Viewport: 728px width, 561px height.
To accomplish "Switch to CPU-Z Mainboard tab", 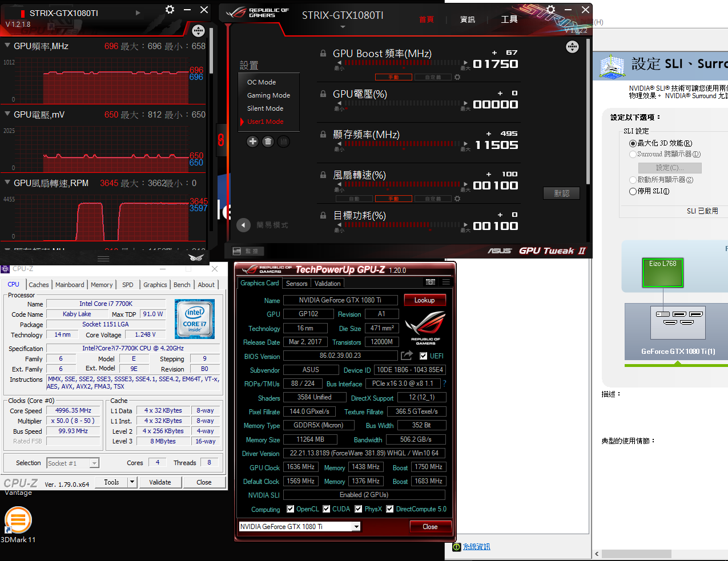I will click(70, 285).
